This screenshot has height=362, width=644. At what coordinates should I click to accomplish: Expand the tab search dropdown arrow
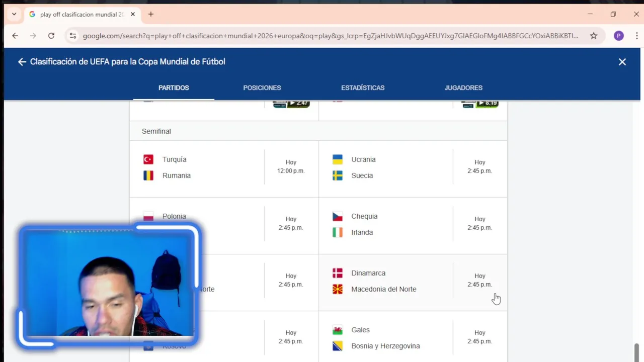14,14
